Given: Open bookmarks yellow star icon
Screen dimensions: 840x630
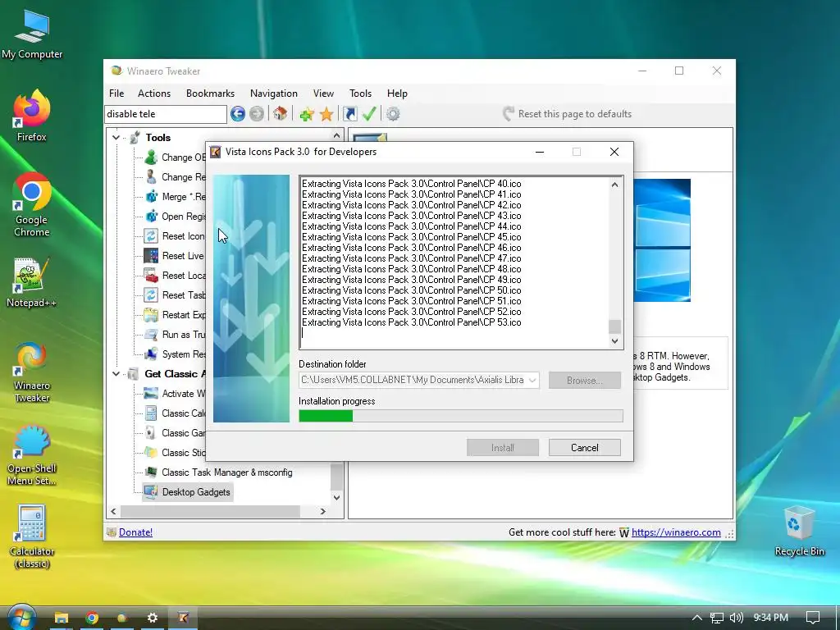Looking at the screenshot, I should click(326, 114).
